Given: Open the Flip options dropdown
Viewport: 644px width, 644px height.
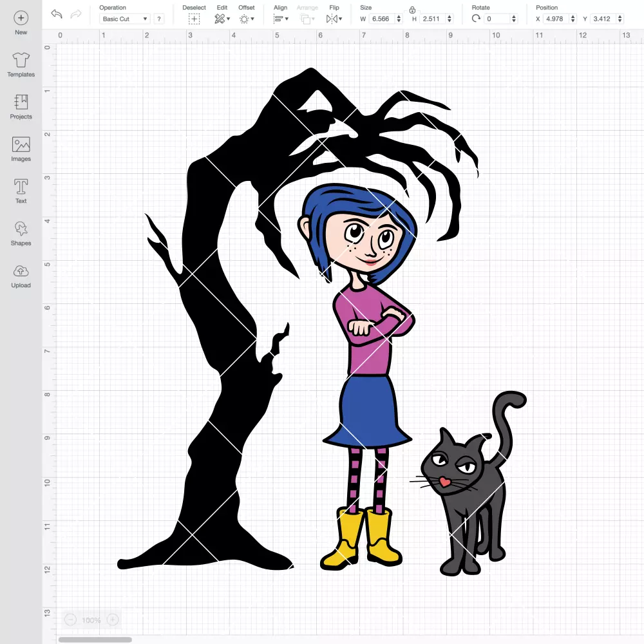Looking at the screenshot, I should pyautogui.click(x=334, y=19).
